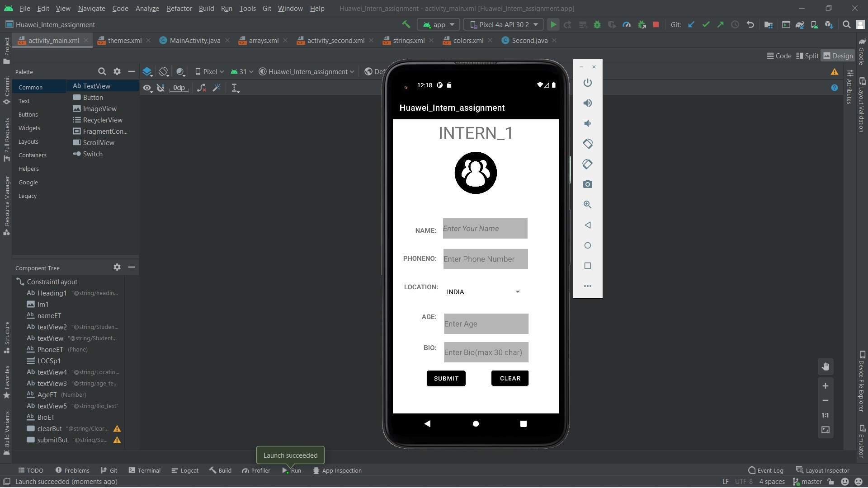The height and width of the screenshot is (488, 868).
Task: Open Pixel 4a API 30 device dropdown
Action: pyautogui.click(x=504, y=25)
